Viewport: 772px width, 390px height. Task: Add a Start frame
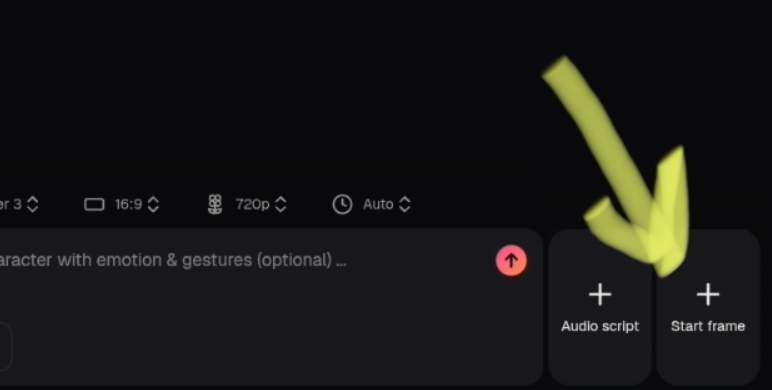pos(708,307)
